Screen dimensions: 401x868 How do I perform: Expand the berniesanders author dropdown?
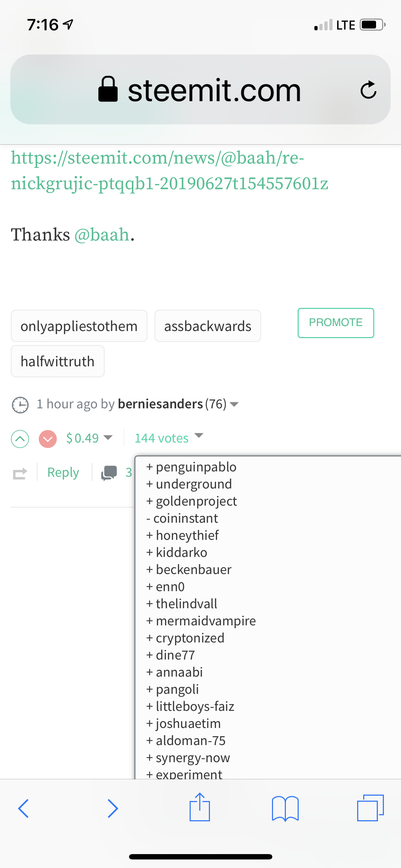[x=235, y=405]
